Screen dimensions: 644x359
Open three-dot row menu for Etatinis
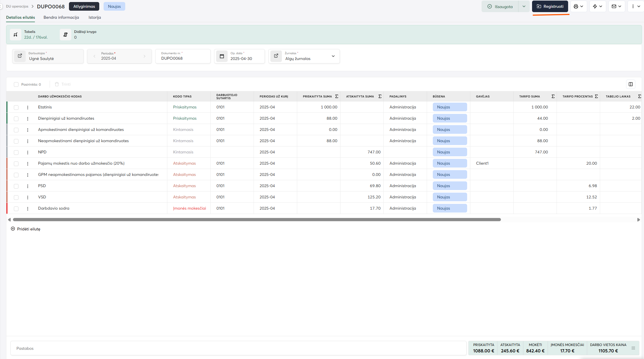tap(28, 107)
